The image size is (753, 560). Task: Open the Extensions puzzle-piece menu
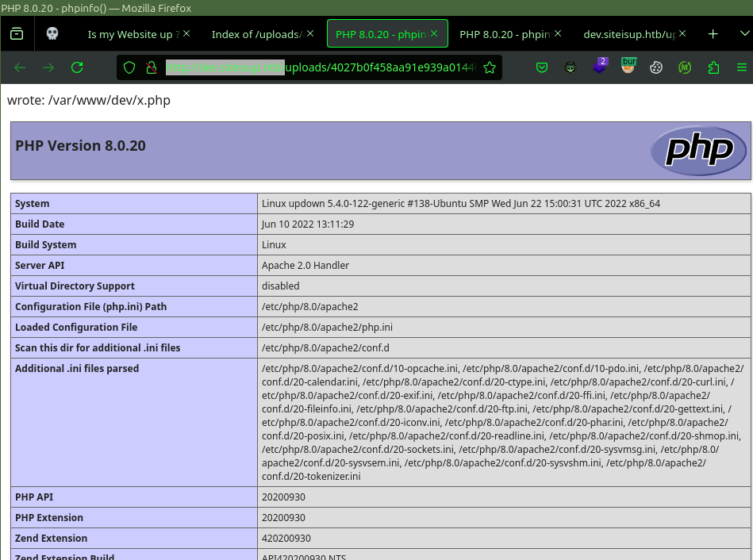(713, 67)
